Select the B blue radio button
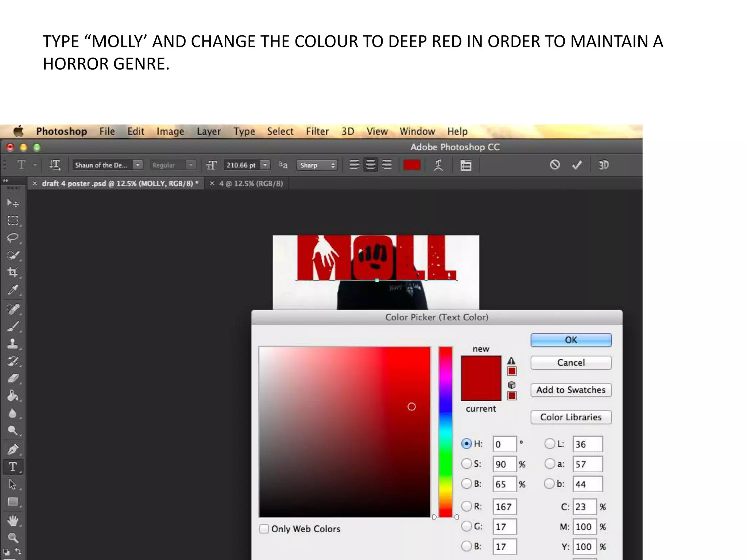Image resolution: width=747 pixels, height=560 pixels. tap(467, 546)
